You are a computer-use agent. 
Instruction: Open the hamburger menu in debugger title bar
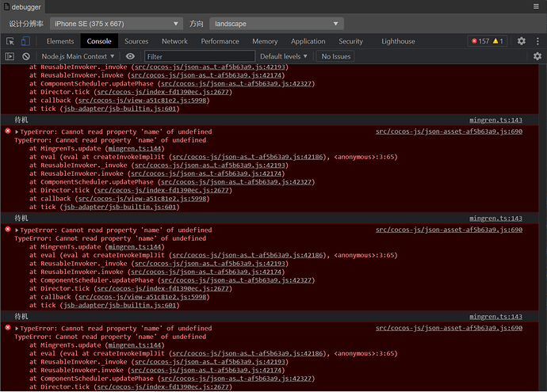[x=536, y=6]
